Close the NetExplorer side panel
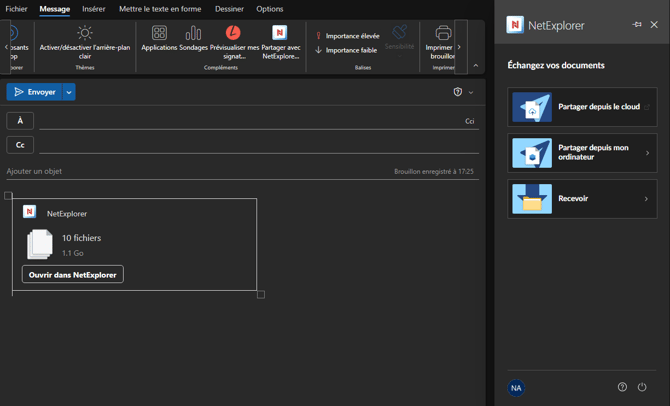Viewport: 670px width, 406px height. pyautogui.click(x=654, y=25)
